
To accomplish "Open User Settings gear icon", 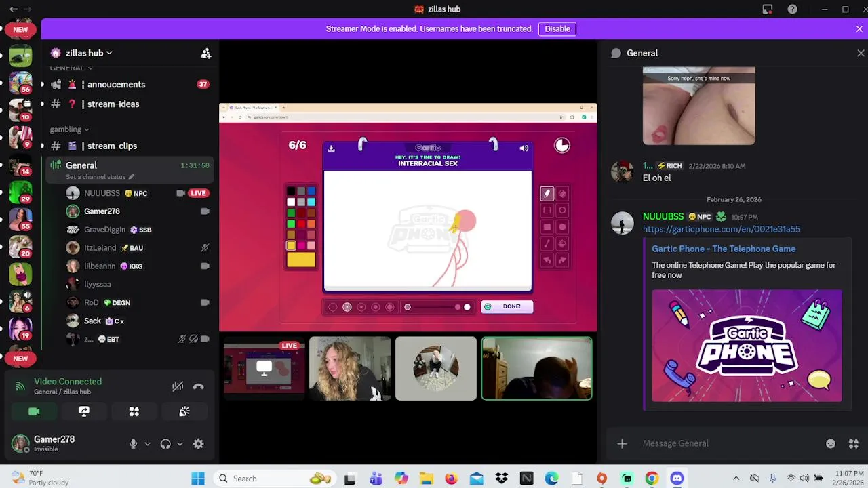I will click(198, 444).
